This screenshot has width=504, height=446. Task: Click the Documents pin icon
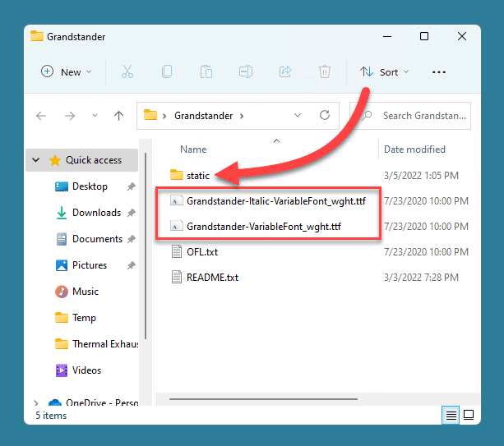tap(131, 239)
